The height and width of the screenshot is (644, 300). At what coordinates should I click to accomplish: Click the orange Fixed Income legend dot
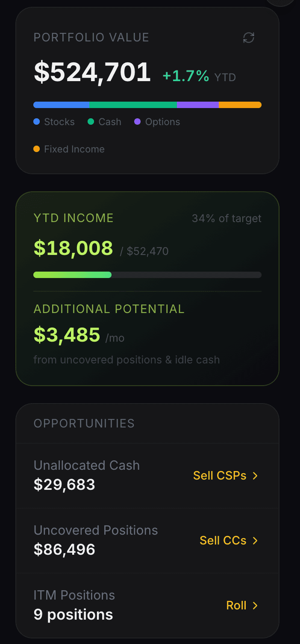(x=36, y=149)
